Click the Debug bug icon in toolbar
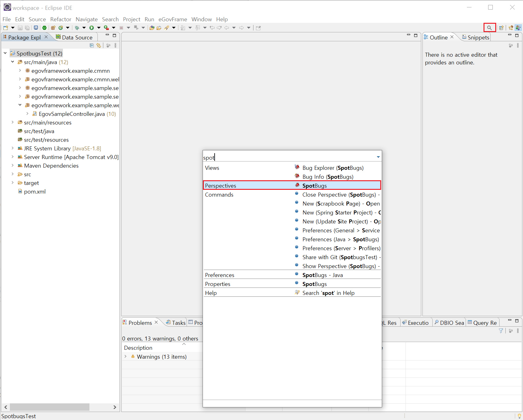Screen dimensions: 523x420 (77, 28)
